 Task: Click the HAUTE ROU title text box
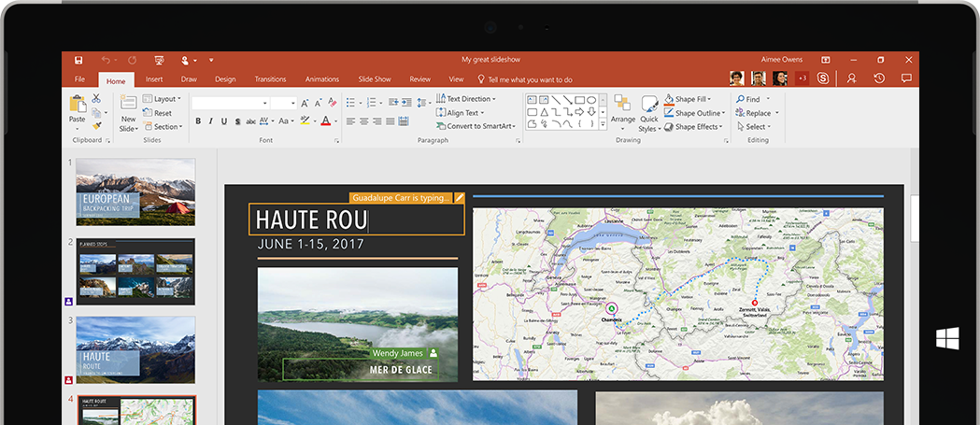point(357,220)
